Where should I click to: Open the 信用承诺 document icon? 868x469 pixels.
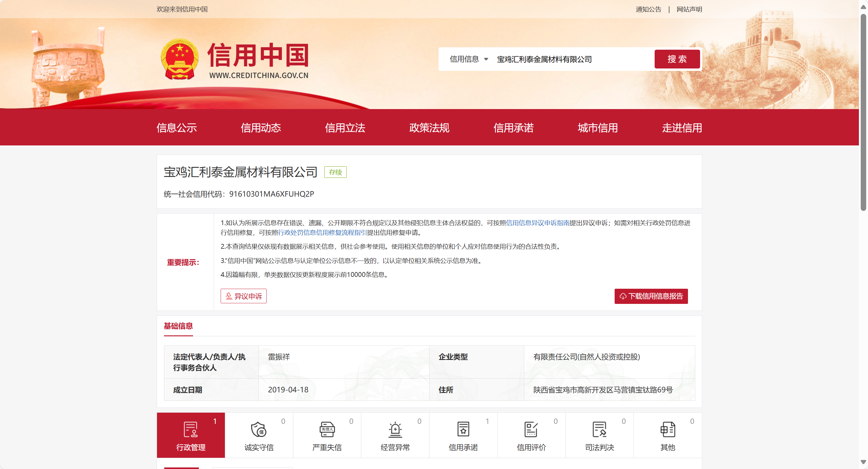(463, 430)
